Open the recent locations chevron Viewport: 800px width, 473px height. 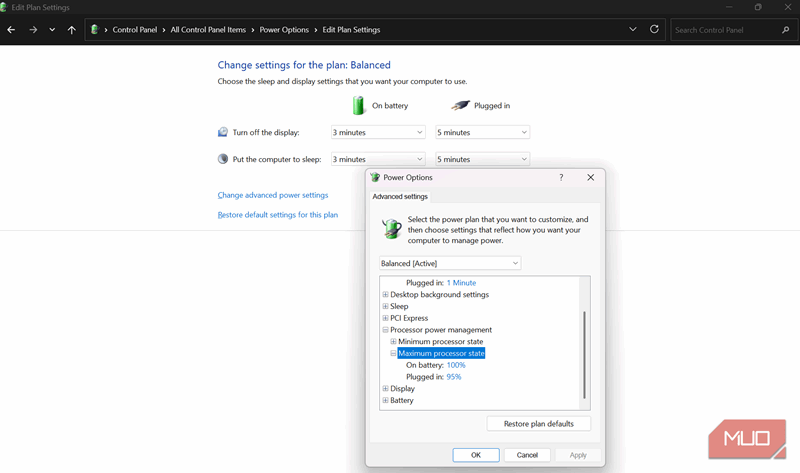pyautogui.click(x=52, y=30)
